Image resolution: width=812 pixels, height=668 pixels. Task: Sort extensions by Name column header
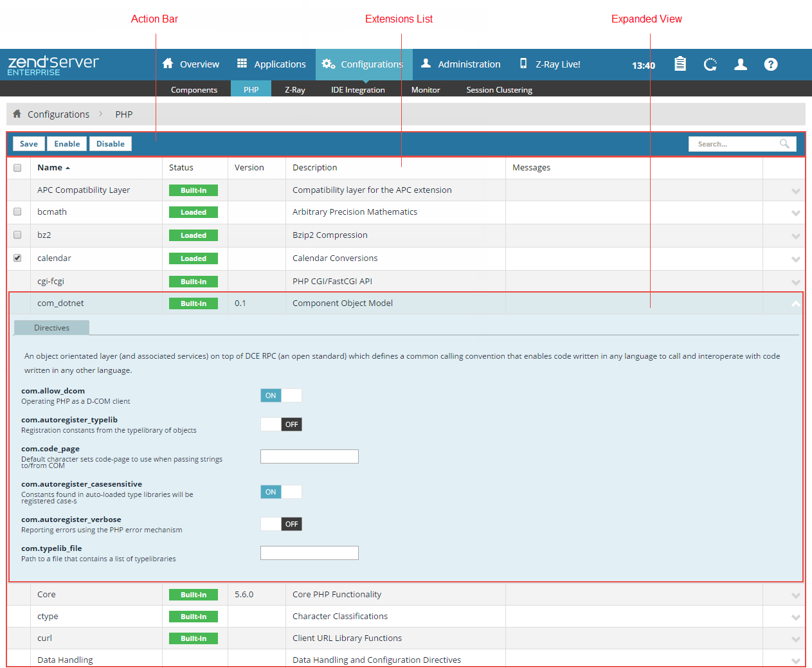(x=50, y=168)
